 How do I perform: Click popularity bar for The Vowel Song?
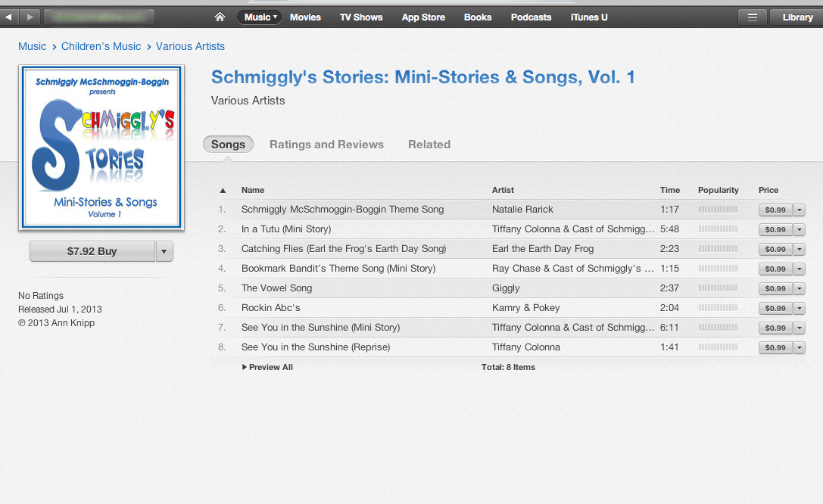pos(718,288)
